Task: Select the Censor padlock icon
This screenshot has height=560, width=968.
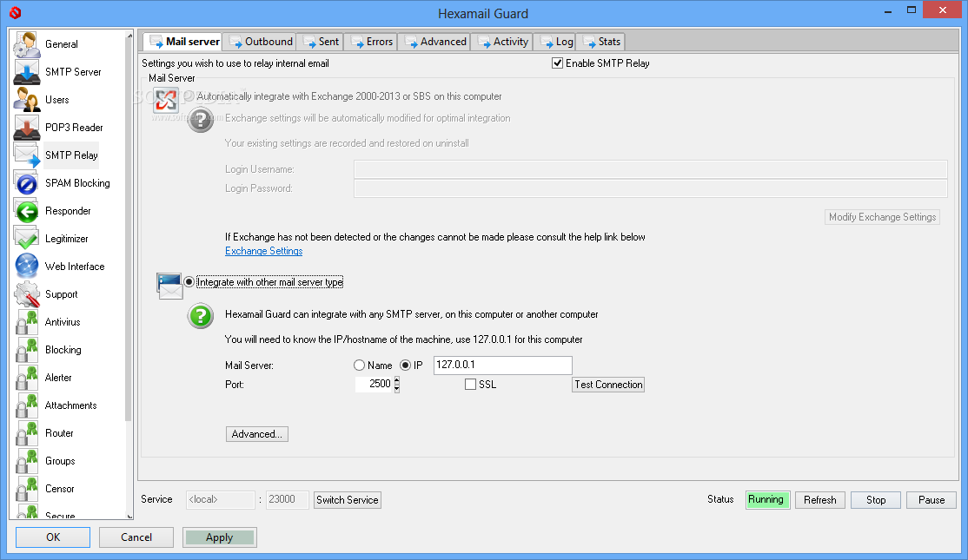Action: (27, 489)
